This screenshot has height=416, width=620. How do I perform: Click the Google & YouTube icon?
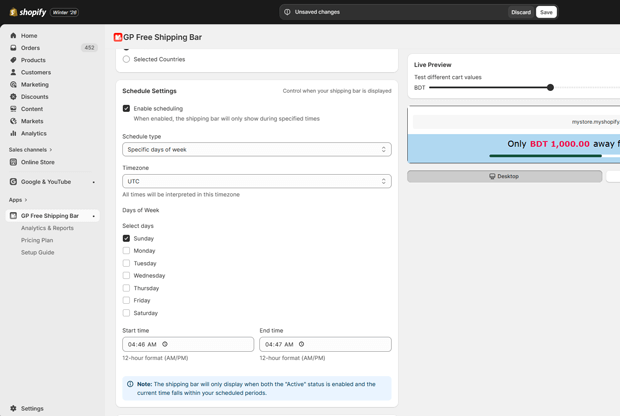(x=13, y=182)
